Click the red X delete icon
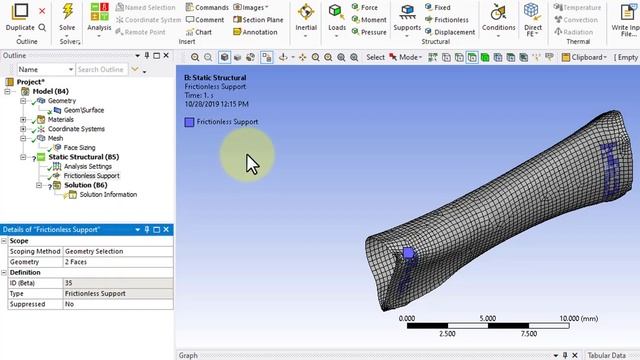640x360 pixels. [42, 11]
